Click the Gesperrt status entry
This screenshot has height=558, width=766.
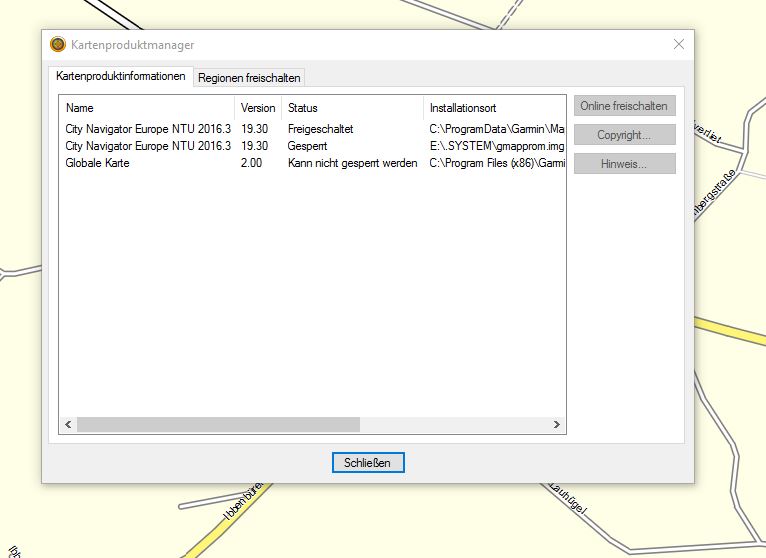coord(308,146)
